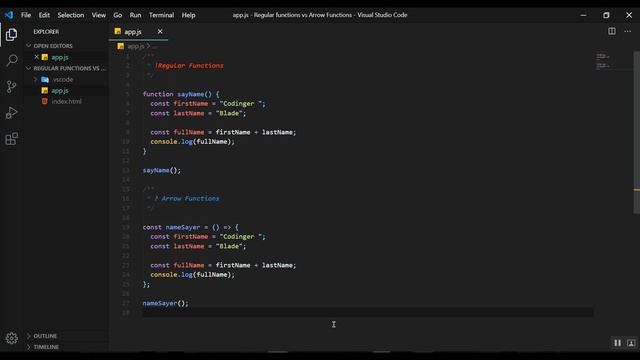Open the Run and Debug view
This screenshot has width=640, height=360.
(11, 113)
